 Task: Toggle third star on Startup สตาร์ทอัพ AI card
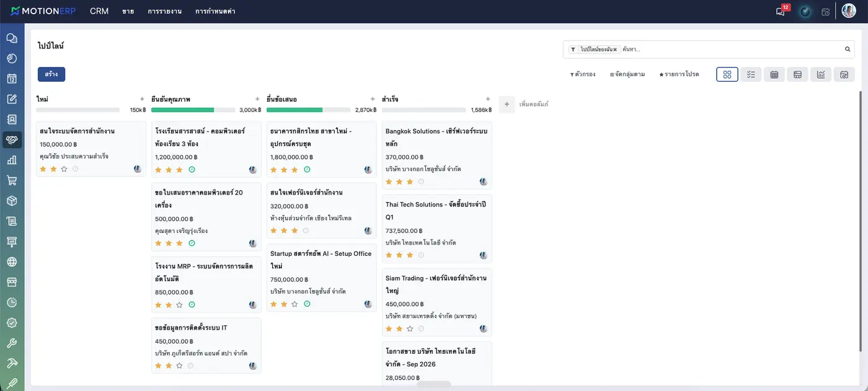coord(294,304)
